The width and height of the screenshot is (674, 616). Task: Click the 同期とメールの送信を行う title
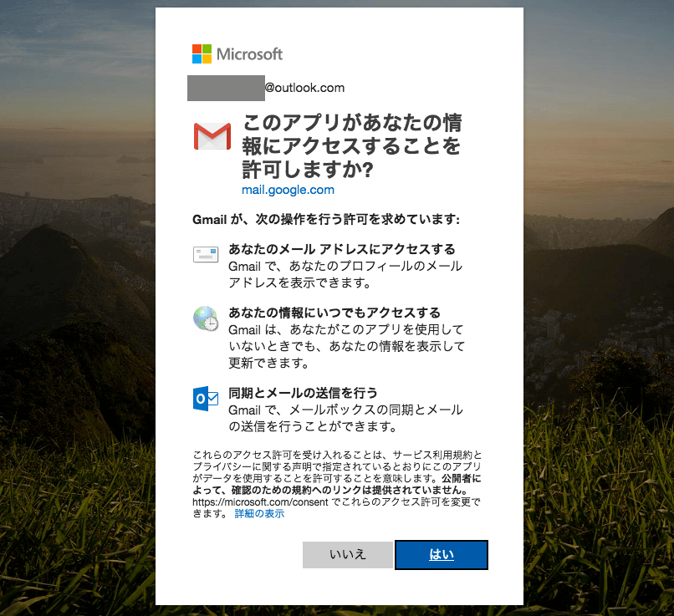tap(303, 393)
